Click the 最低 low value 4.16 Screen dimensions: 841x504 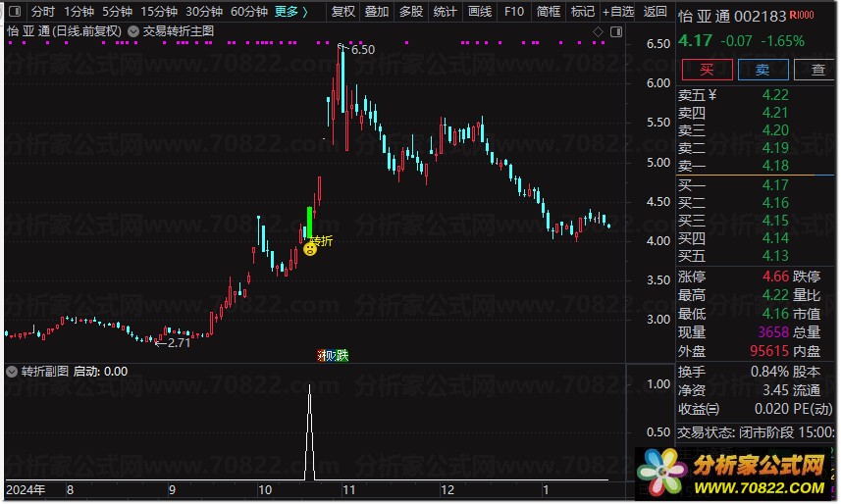point(775,314)
